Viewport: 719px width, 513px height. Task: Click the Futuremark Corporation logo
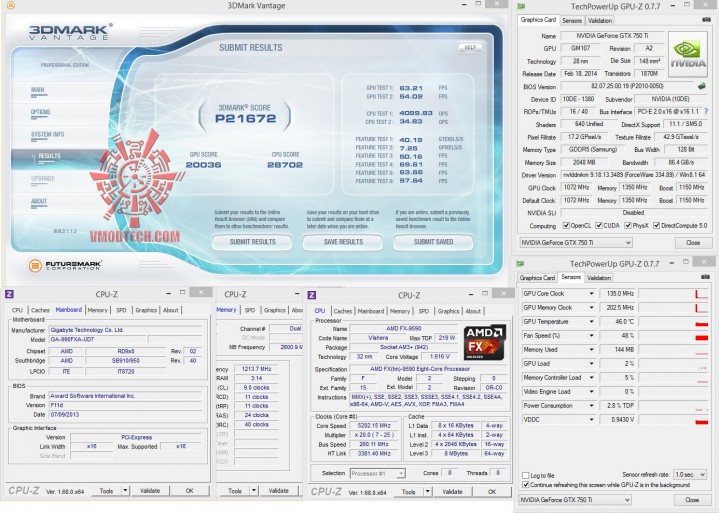tap(65, 265)
